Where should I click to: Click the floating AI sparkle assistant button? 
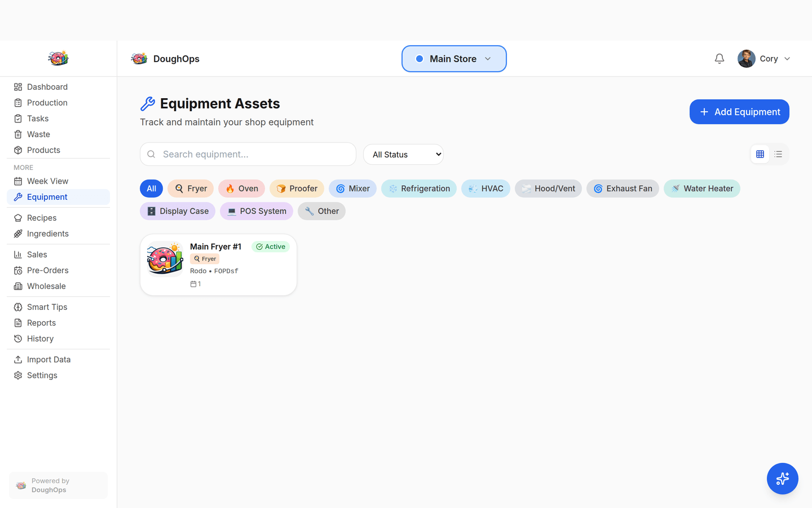pyautogui.click(x=782, y=479)
